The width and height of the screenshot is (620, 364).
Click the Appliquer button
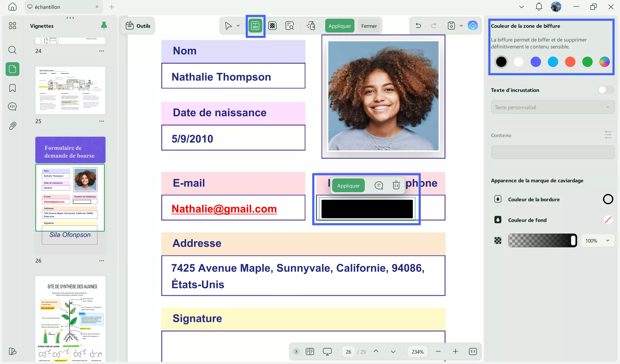[x=340, y=26]
